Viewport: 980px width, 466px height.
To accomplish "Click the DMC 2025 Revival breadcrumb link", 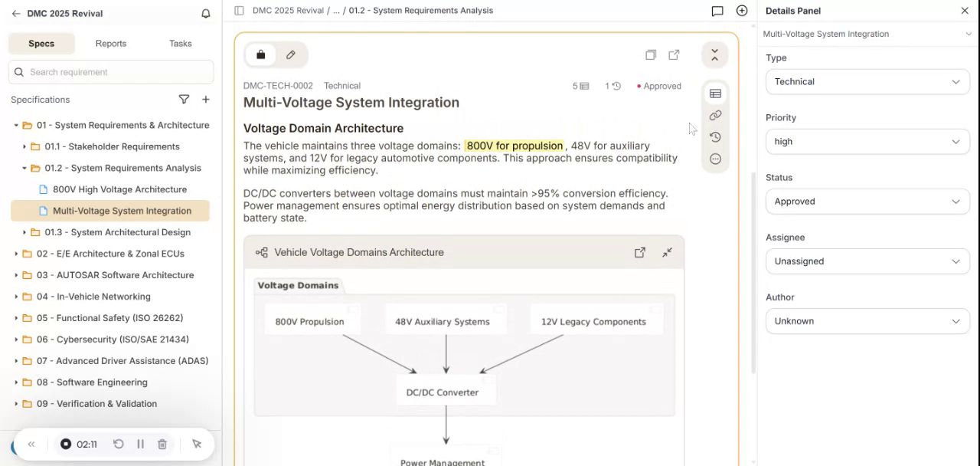I will coord(288,11).
